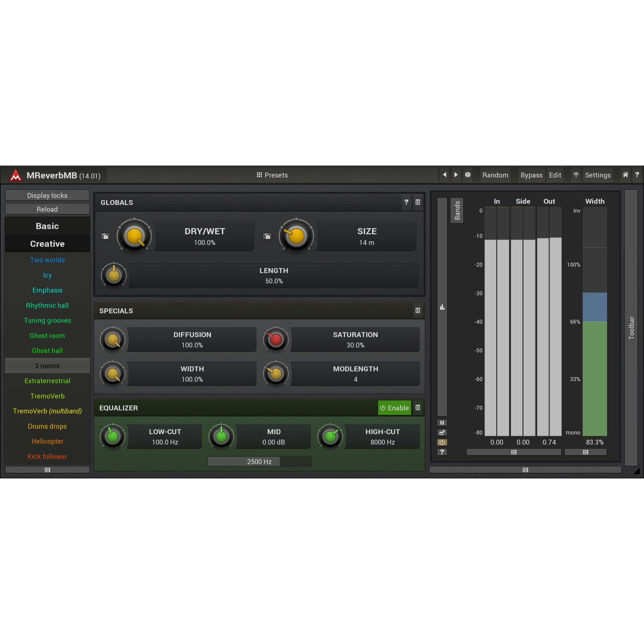Collapse the Equalizer panel
Screen dimensions: 644x644
click(418, 408)
